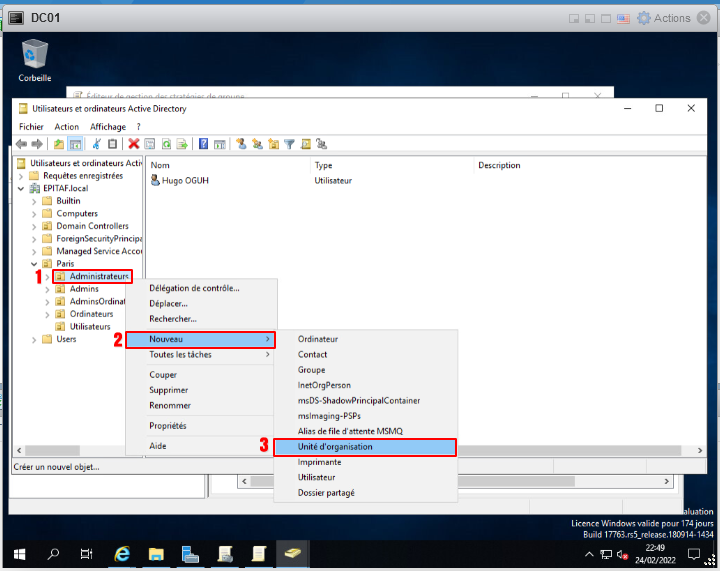720x571 pixels.
Task: Click the Help question mark toolbar icon
Action: [203, 144]
